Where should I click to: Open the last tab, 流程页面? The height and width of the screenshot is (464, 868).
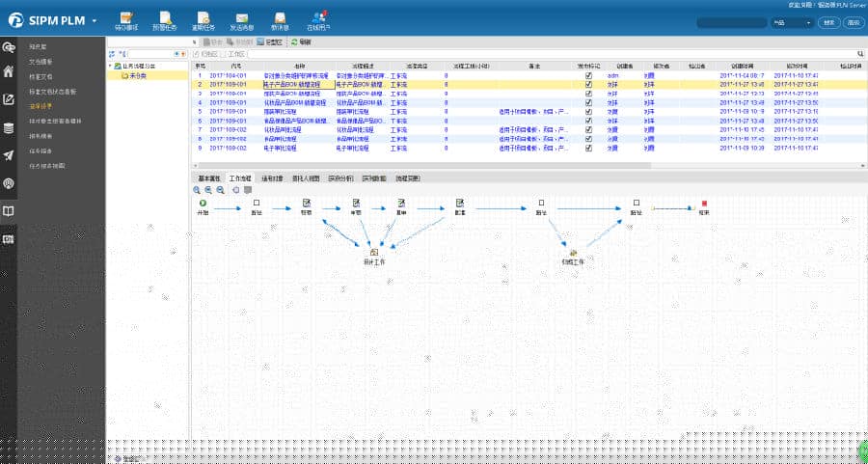tap(407, 178)
